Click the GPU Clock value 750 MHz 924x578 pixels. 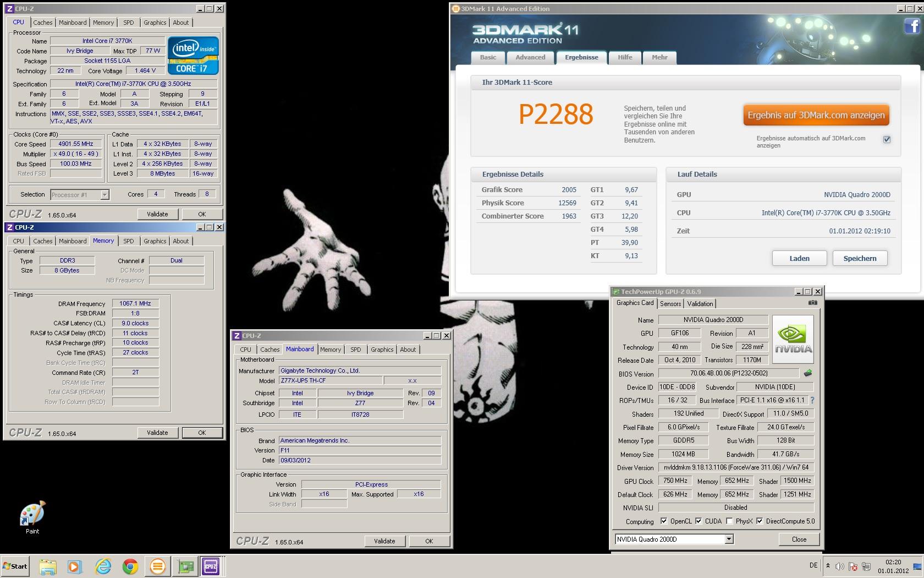675,481
